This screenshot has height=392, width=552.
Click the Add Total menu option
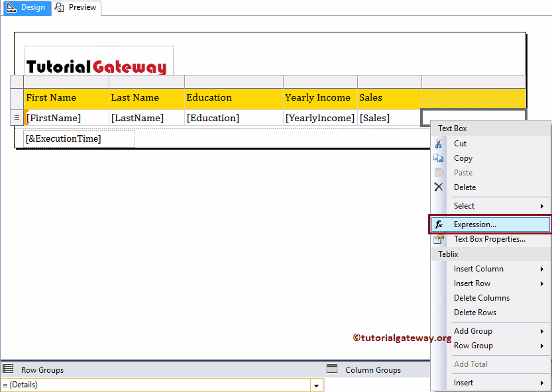[470, 364]
